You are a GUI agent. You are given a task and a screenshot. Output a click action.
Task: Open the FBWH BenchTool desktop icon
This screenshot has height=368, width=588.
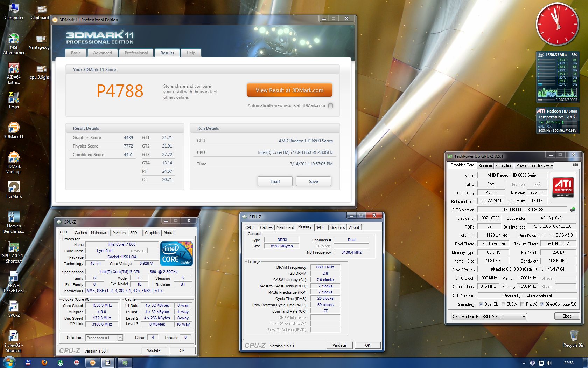tap(14, 282)
